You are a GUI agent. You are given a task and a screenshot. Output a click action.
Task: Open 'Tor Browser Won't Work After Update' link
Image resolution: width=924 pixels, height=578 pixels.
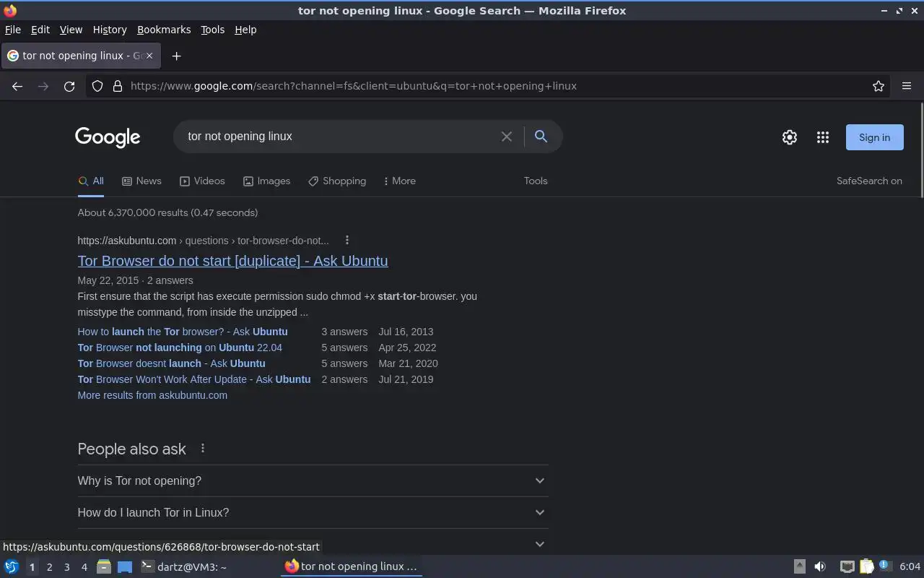(x=194, y=379)
